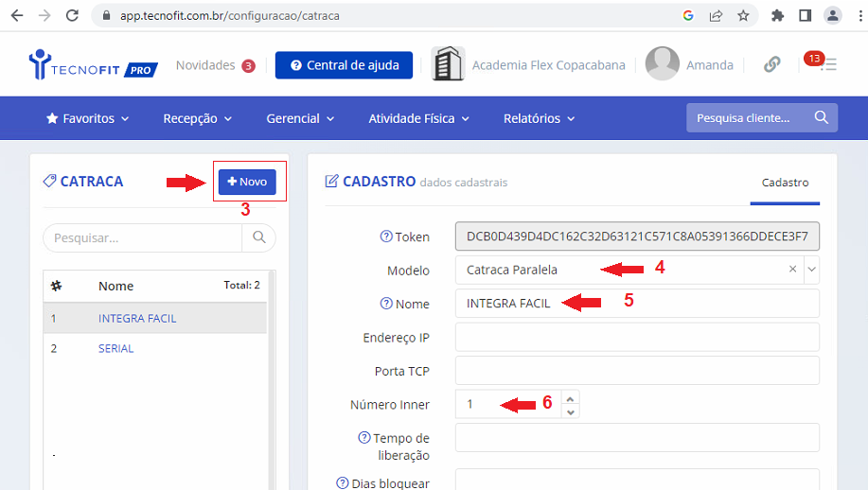Select Catraca Paralela in Modelo box
Viewport: 868px width, 490px height.
tap(511, 270)
